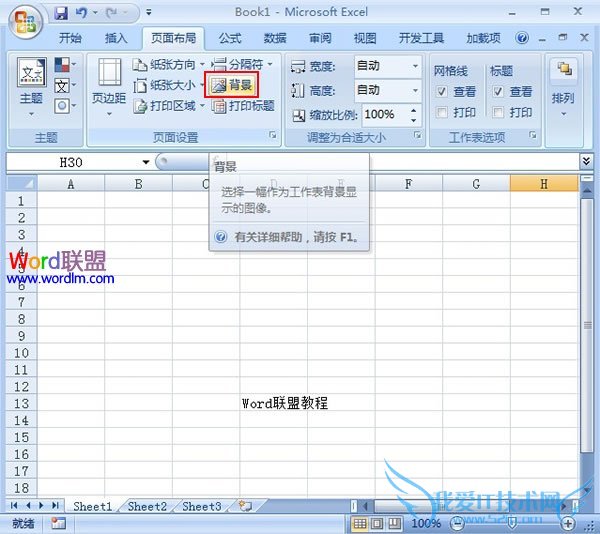Screen dimensions: 600x534
Task: Click the Name Box showing H30
Action: (x=73, y=163)
